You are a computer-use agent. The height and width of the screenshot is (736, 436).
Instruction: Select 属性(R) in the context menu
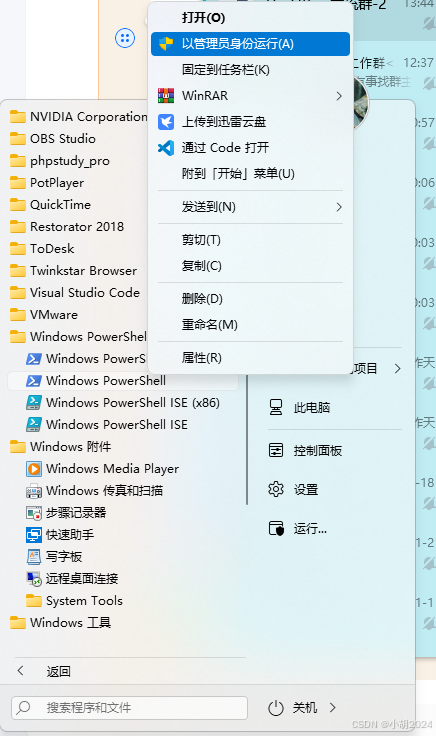(x=250, y=358)
